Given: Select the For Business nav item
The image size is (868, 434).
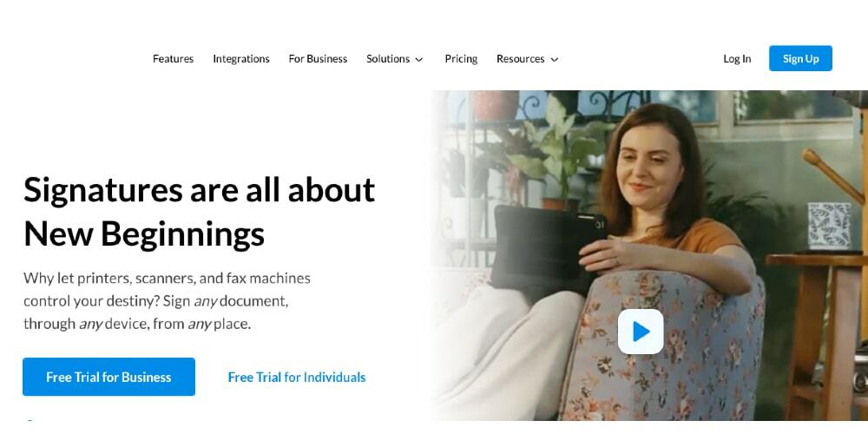Looking at the screenshot, I should tap(318, 59).
